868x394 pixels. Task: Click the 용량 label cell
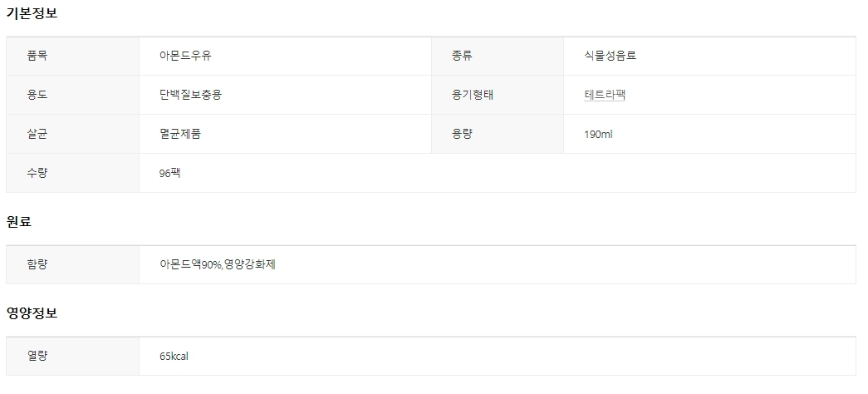(463, 134)
